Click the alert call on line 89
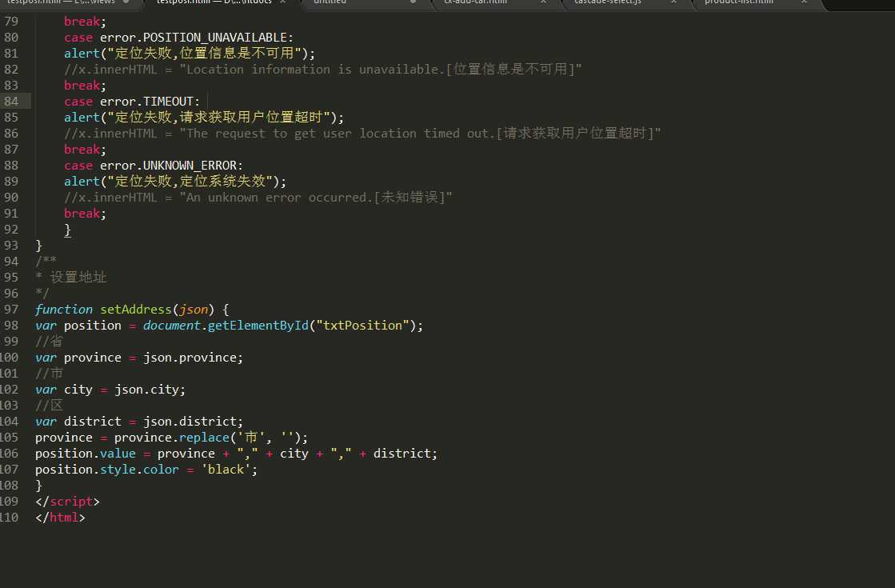The image size is (895, 588). click(x=175, y=181)
